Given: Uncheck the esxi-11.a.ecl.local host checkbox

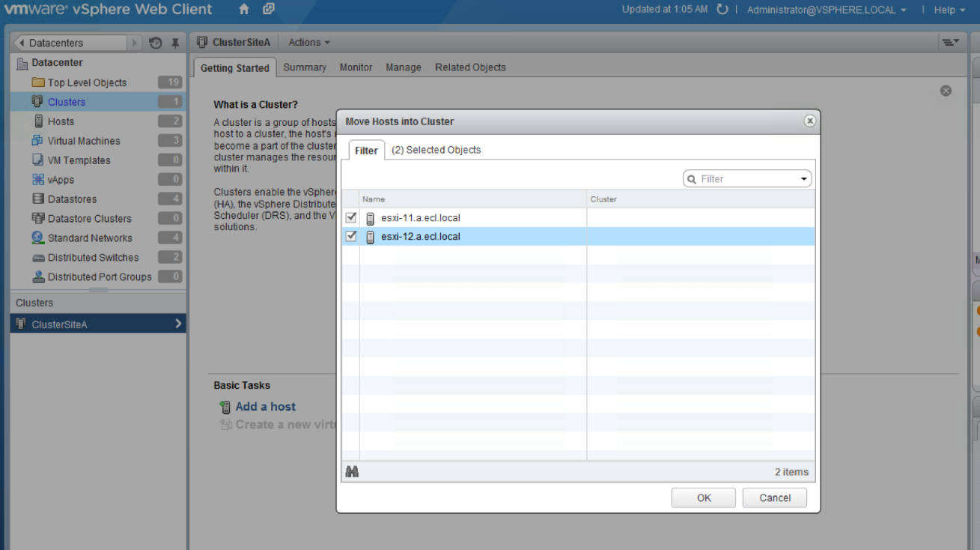Looking at the screenshot, I should [x=351, y=218].
